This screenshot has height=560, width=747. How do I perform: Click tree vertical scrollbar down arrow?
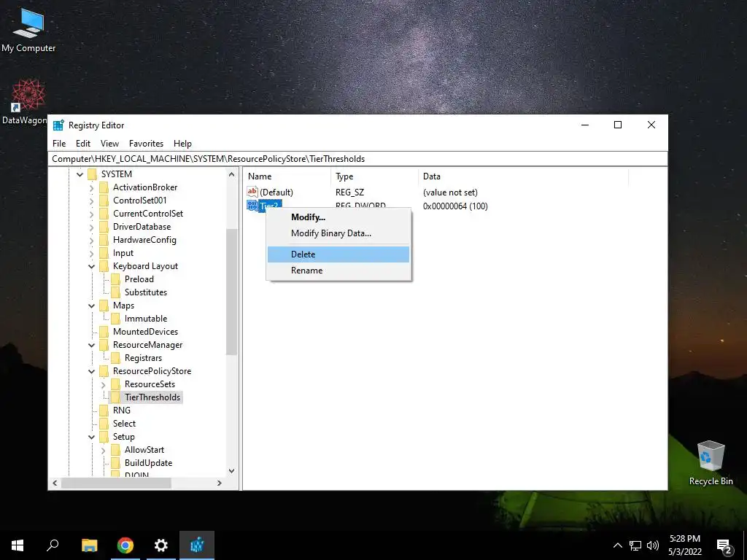point(231,471)
